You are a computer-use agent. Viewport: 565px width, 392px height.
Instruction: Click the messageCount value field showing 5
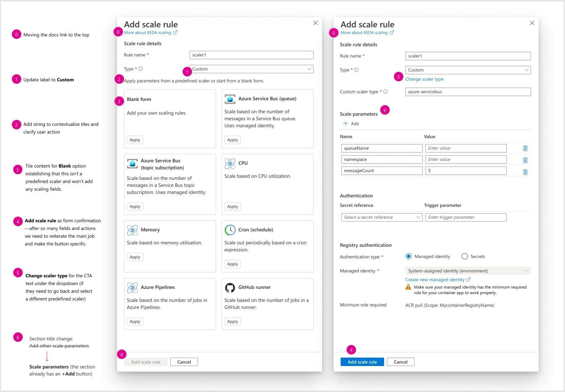(x=466, y=171)
